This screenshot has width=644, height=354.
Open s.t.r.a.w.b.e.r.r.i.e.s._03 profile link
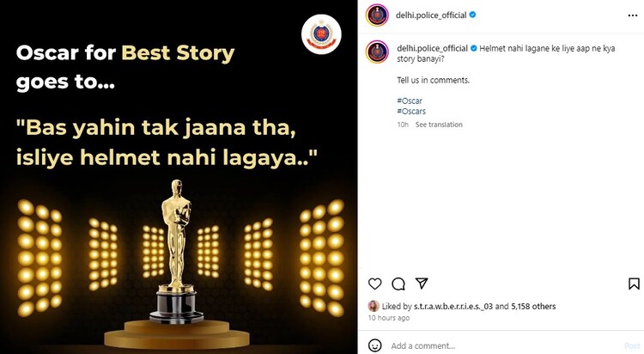coord(453,306)
